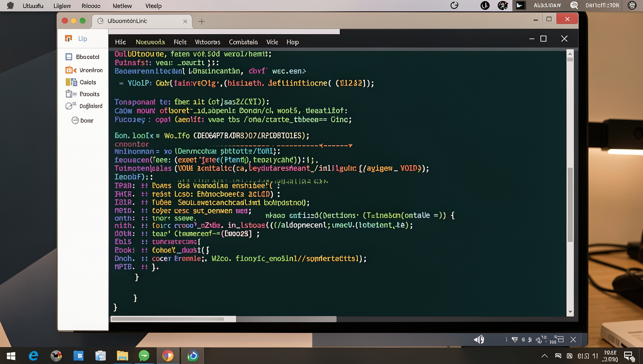Select Dofjlnisrd in the sidebar
The height and width of the screenshot is (364, 643).
pyautogui.click(x=91, y=106)
